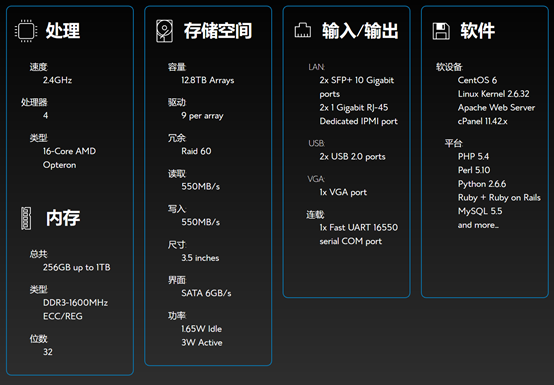The image size is (554, 385).
Task: Click the Perl 5.10 entry
Action: 474,170
